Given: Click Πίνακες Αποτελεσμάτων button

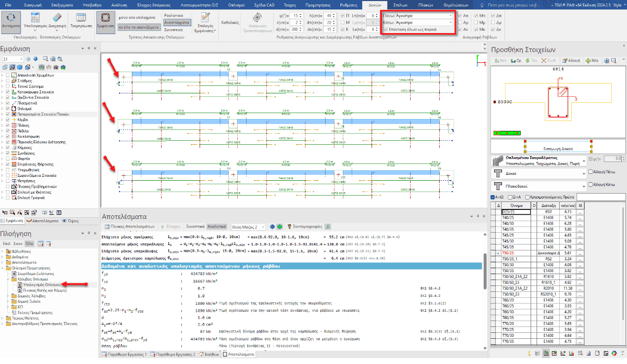Looking at the screenshot, I should 129,227.
